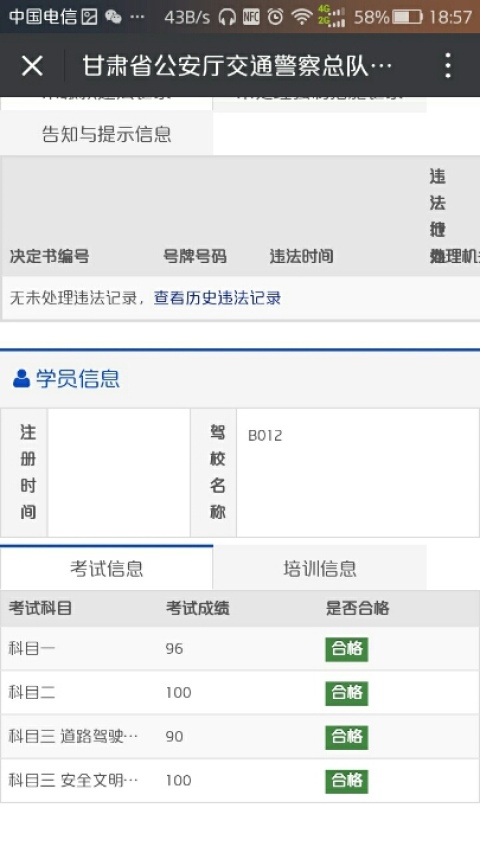This screenshot has height=853, width=480.
Task: Tap the 合格 badge for 科目三 安全文明
Action: tap(347, 781)
